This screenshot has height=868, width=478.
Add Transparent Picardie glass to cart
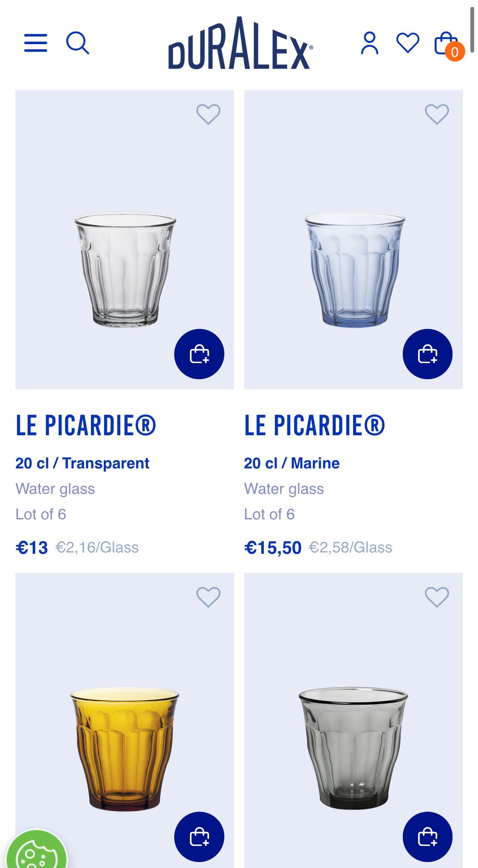tap(199, 354)
